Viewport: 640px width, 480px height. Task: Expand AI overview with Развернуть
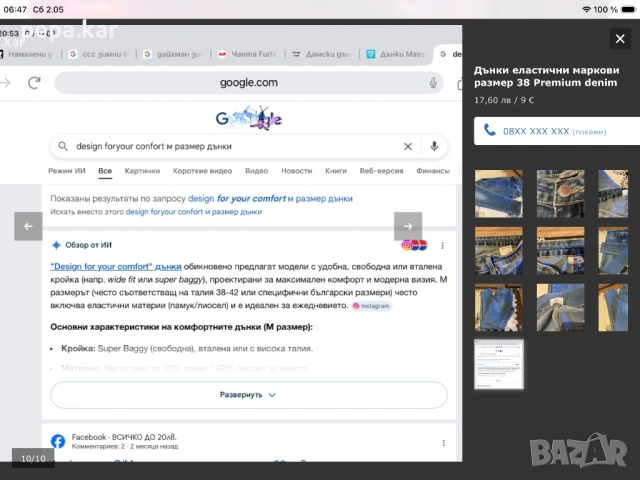tap(249, 395)
